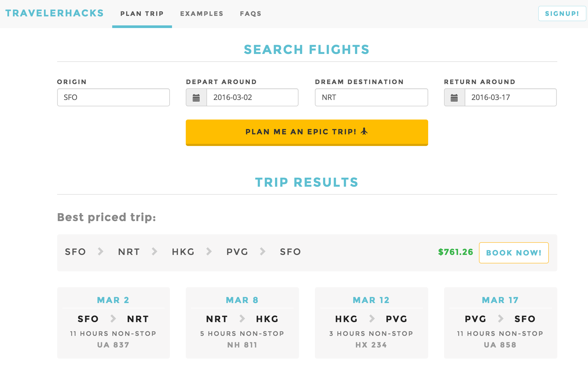Focus the Origin input field
This screenshot has height=366, width=588.
pos(113,97)
